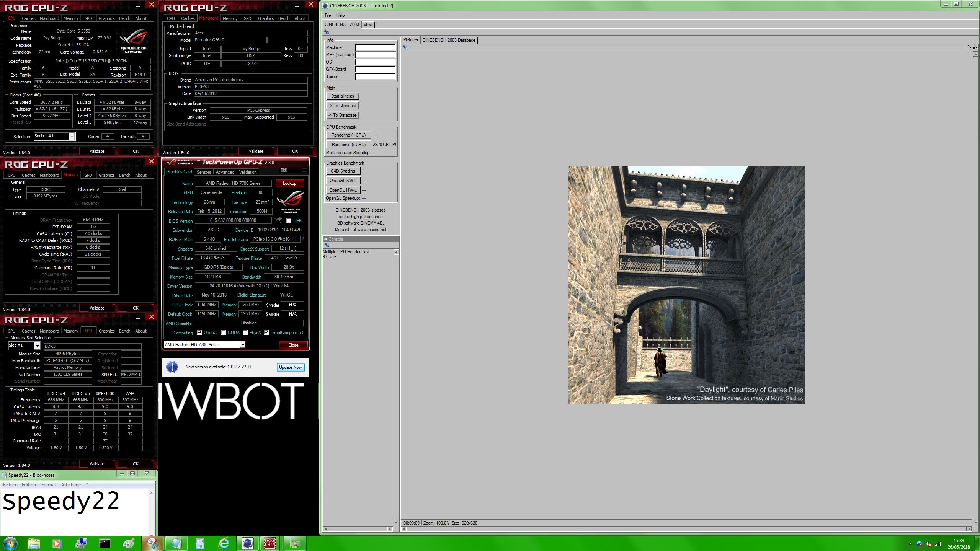Click Console panel scroll down arrow
This screenshot has height=551, width=980.
396,522
